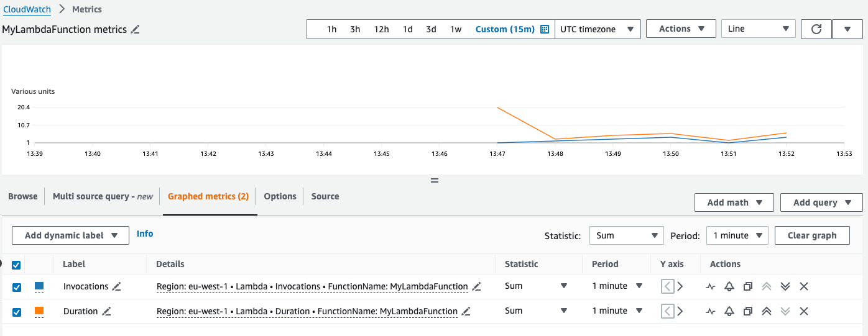Screen dimensions: 868x336
Task: Select the 3h time range
Action: click(x=355, y=29)
